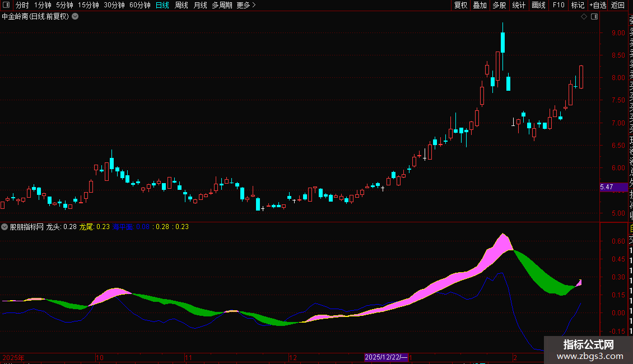Click the 9.00 price axis label
This screenshot has height=364, width=633.
(618, 32)
